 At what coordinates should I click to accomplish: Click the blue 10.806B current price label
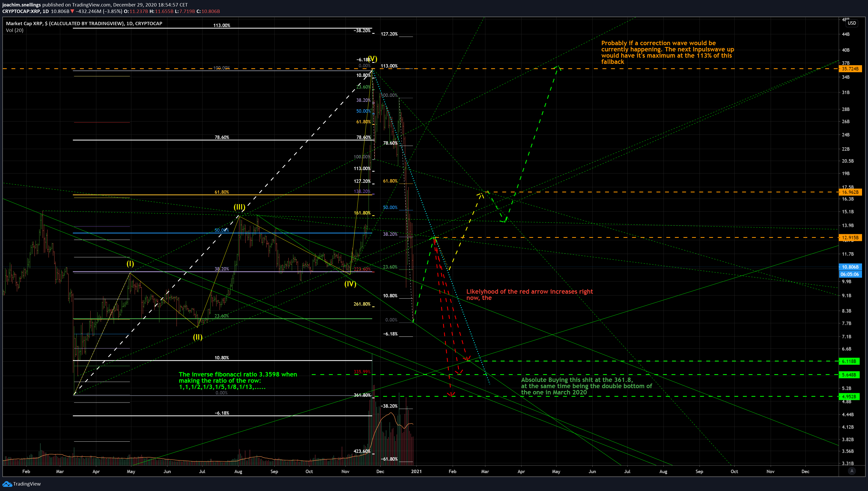pyautogui.click(x=850, y=267)
